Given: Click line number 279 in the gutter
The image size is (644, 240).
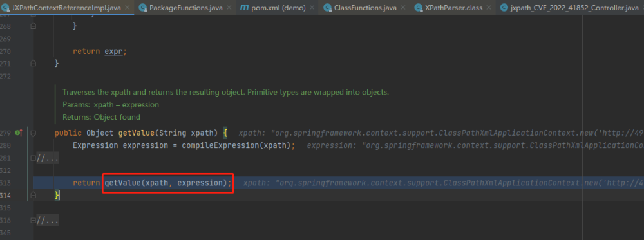Looking at the screenshot, I should click(6, 133).
